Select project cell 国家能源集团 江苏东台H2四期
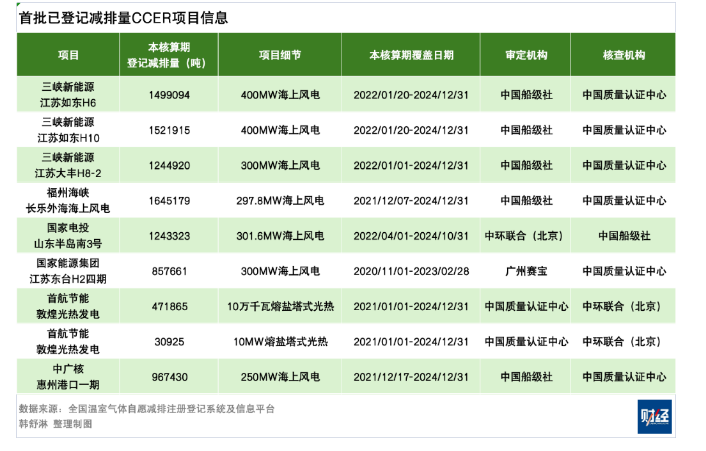Image resolution: width=706 pixels, height=451 pixels. 68,271
